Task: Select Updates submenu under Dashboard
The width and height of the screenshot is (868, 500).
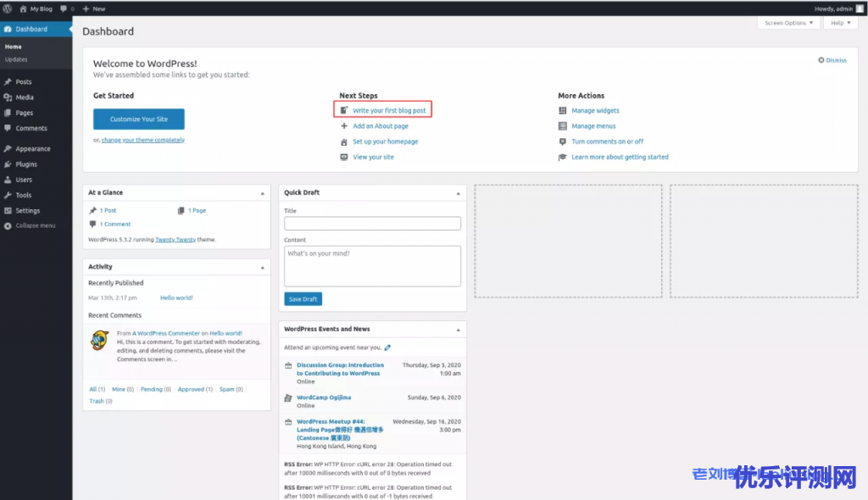Action: click(x=16, y=59)
